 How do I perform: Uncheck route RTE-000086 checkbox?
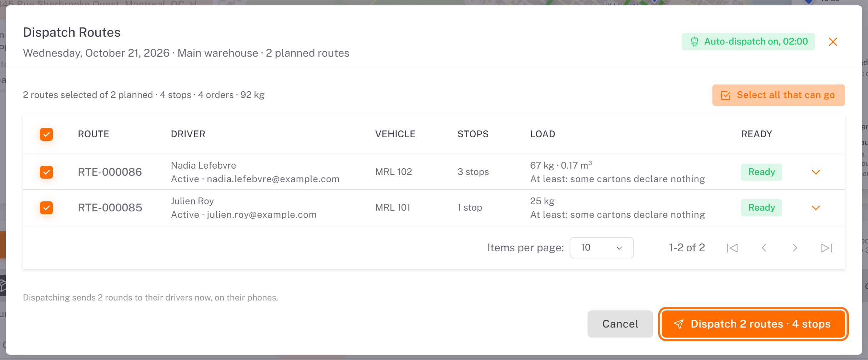click(x=46, y=172)
